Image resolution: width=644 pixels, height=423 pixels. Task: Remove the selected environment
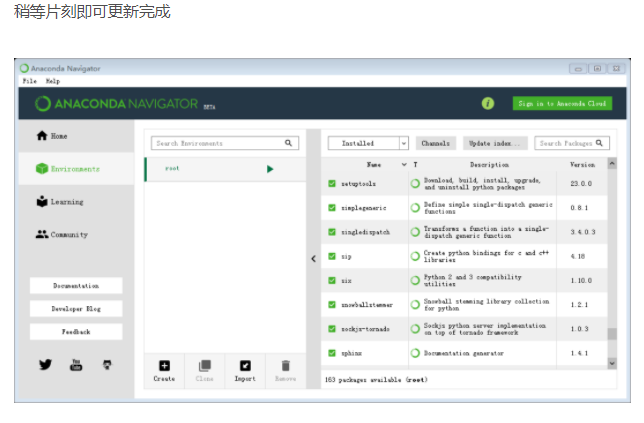click(x=285, y=370)
